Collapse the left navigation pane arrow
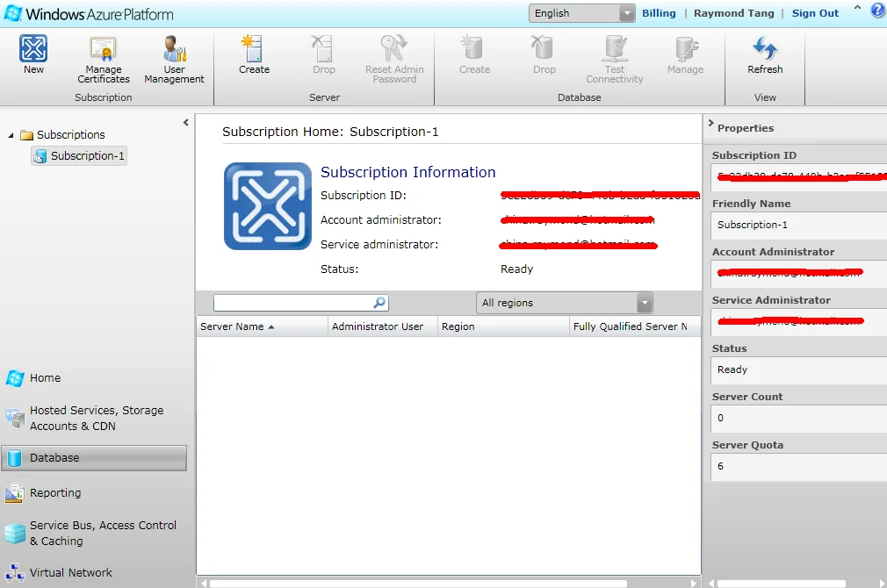The width and height of the screenshot is (887, 588). pyautogui.click(x=185, y=123)
